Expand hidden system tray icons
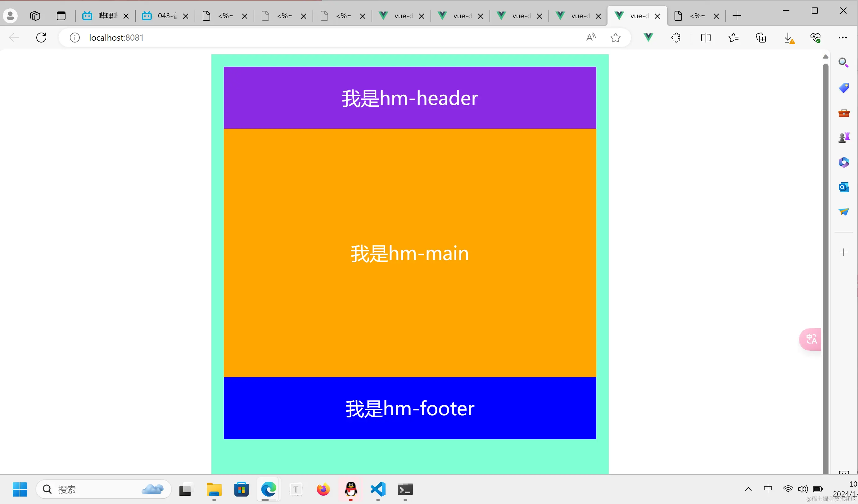The image size is (858, 504). point(748,489)
